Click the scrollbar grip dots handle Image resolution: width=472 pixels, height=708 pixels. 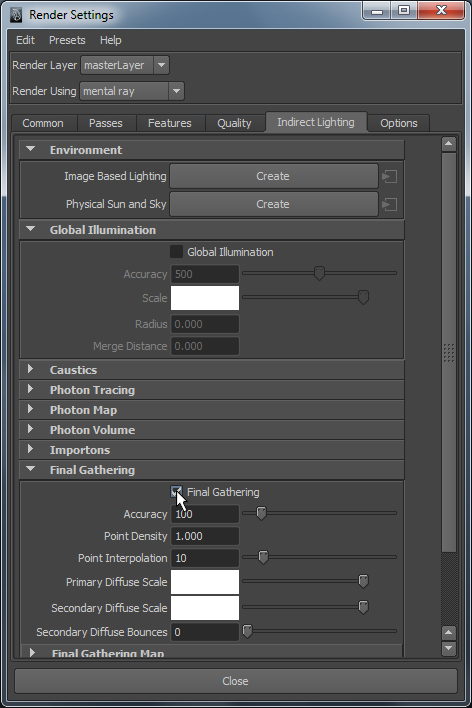[449, 353]
